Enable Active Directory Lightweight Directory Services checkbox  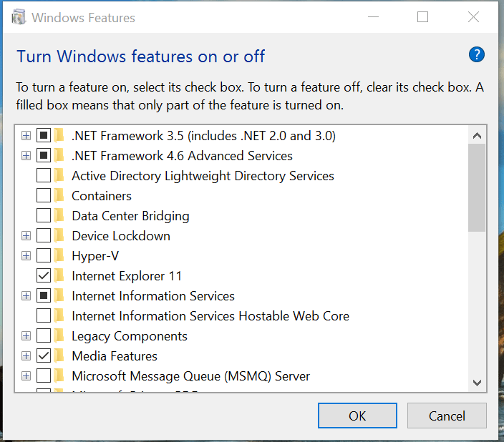click(x=44, y=176)
